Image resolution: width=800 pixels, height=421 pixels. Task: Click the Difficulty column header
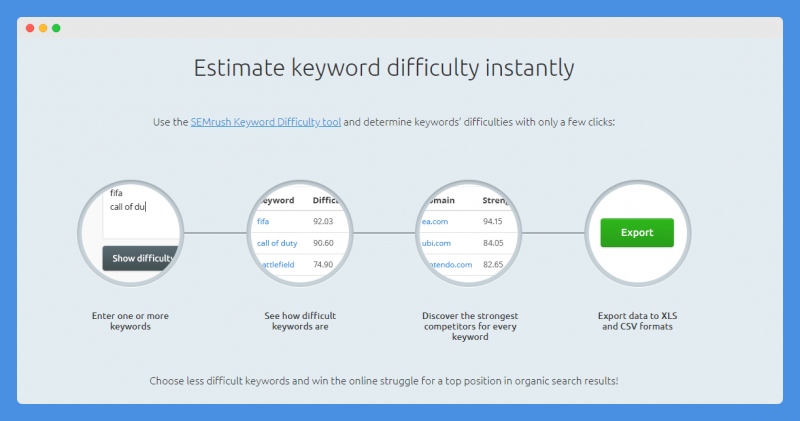[326, 201]
